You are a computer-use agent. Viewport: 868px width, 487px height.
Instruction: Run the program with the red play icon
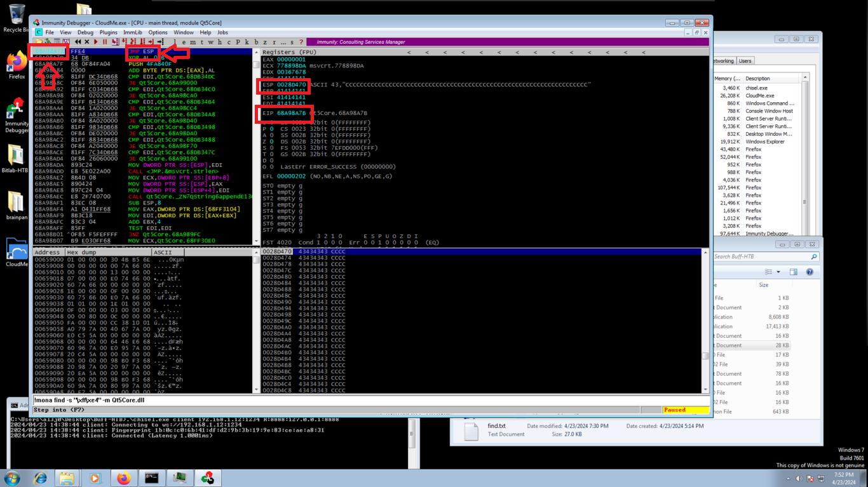(x=96, y=42)
